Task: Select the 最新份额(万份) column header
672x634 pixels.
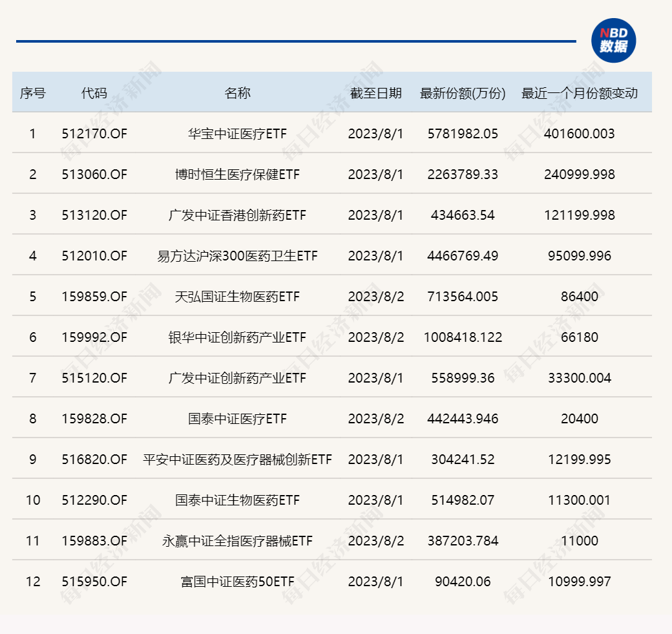Action: 463,93
